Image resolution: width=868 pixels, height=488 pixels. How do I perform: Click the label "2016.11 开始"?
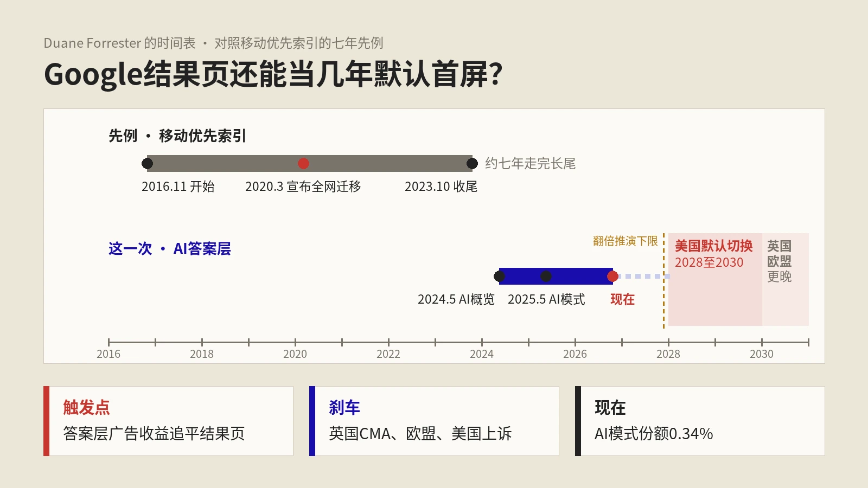(178, 187)
